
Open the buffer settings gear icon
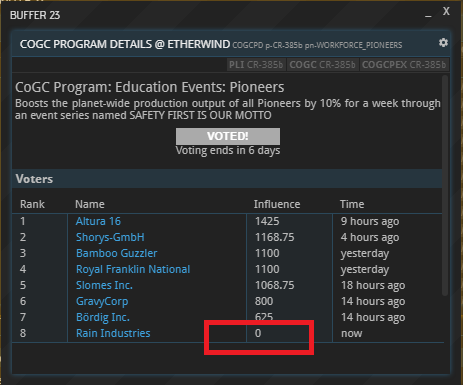tap(443, 43)
